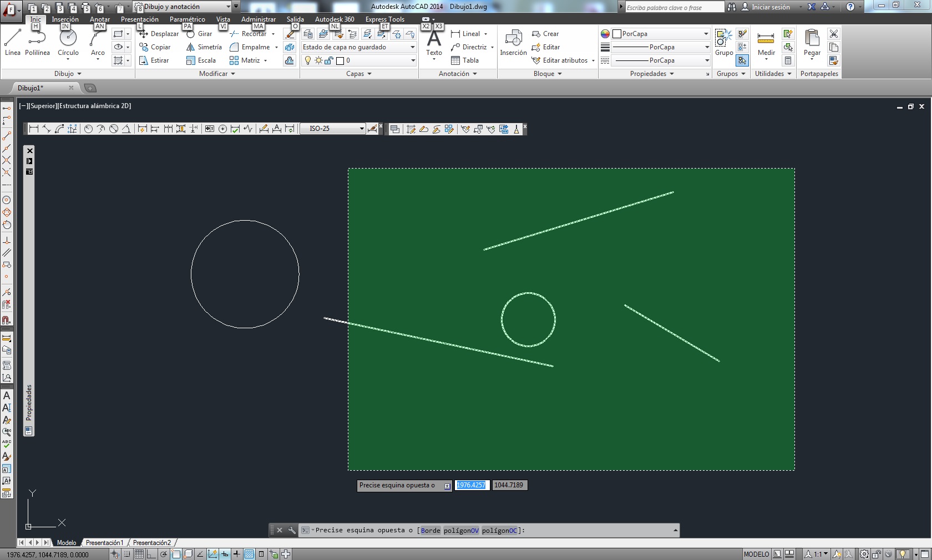Click the Medir utility tool
932x560 pixels.
tap(766, 44)
